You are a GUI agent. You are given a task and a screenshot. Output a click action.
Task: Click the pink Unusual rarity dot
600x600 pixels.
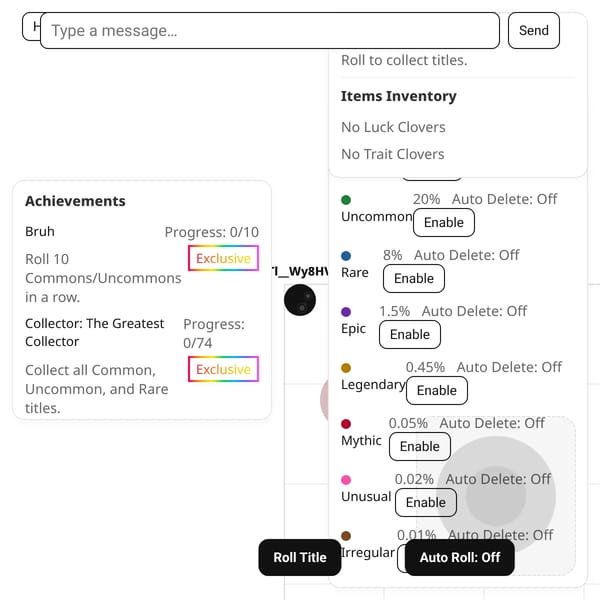pos(346,479)
